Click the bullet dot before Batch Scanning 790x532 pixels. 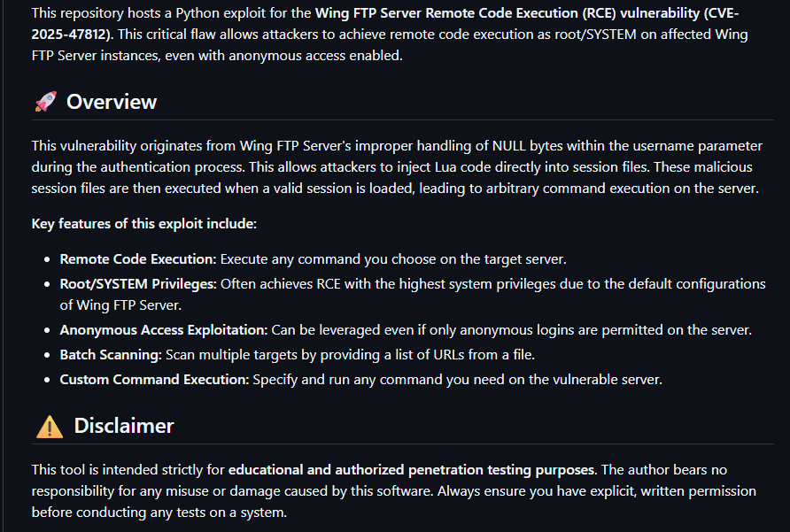[47, 356]
